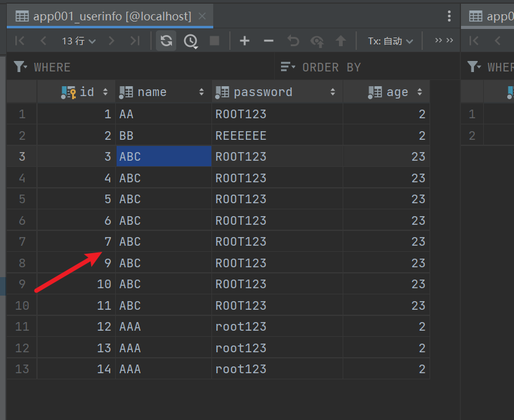The height and width of the screenshot is (420, 514).
Task: Select row number 5 gutter cell
Action: click(22, 199)
